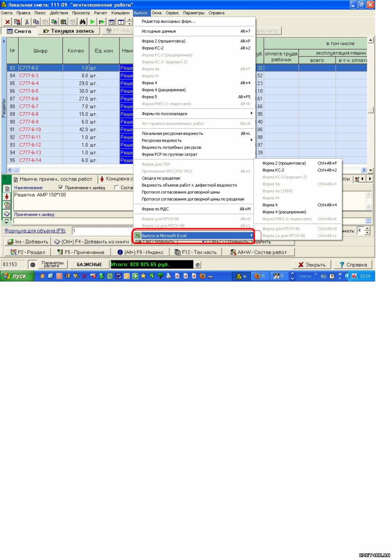Open Выпуск в Microsoft Excel submenu

(194, 236)
